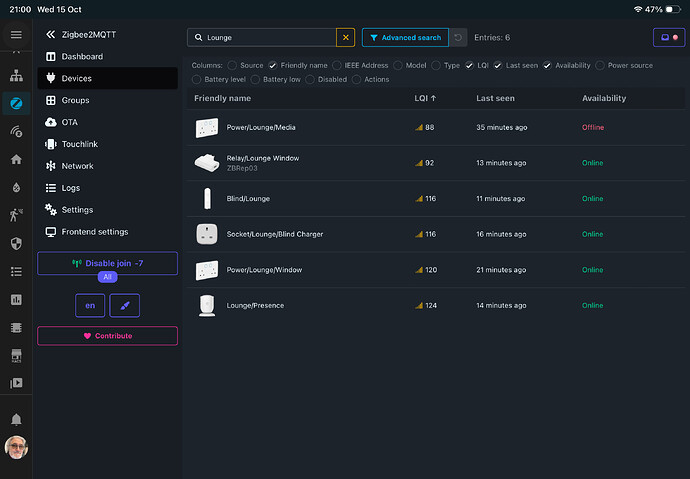Collapse the Zigbee2MQTT side menu chevron
Screen dimensions: 690x479
[x=50, y=35]
